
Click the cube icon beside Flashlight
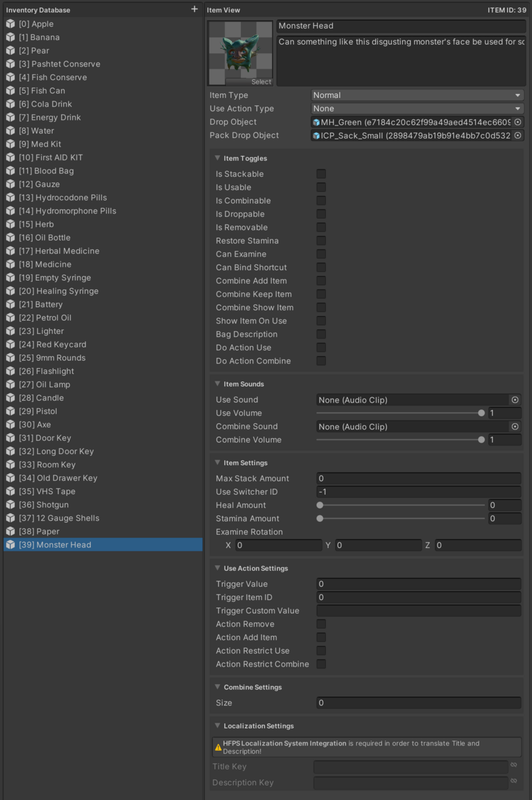(11, 371)
